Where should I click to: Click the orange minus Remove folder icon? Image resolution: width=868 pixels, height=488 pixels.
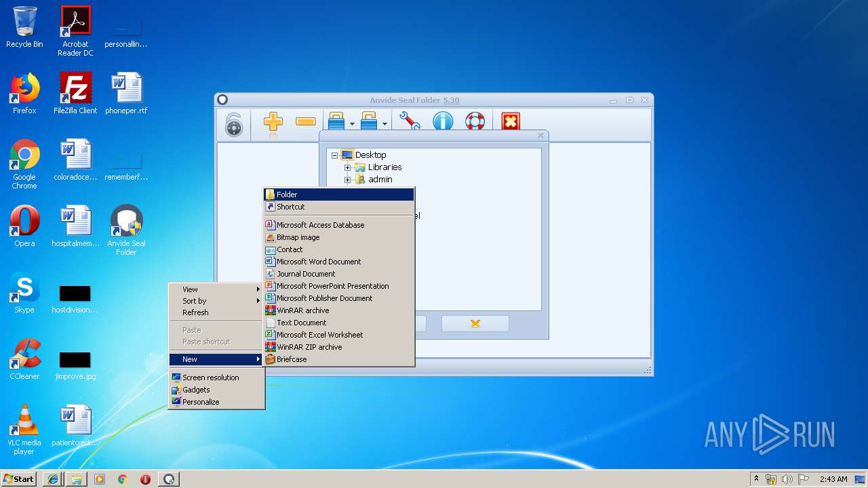point(306,122)
